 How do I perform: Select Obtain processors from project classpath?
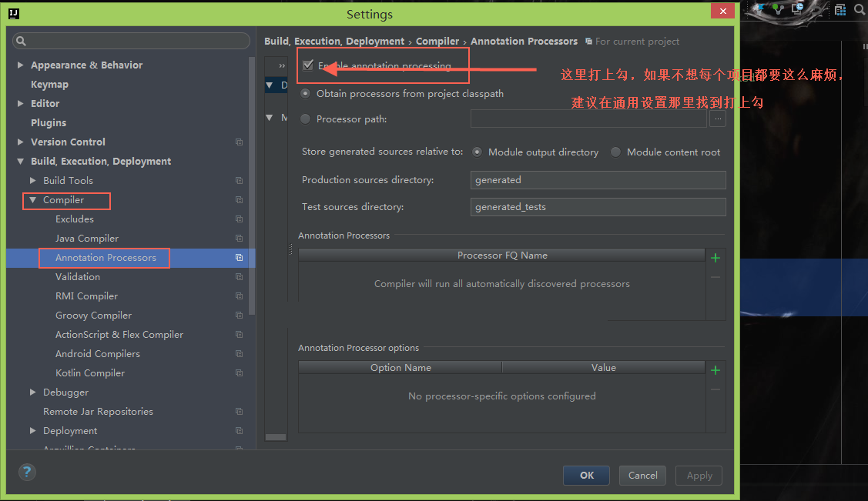pyautogui.click(x=306, y=94)
